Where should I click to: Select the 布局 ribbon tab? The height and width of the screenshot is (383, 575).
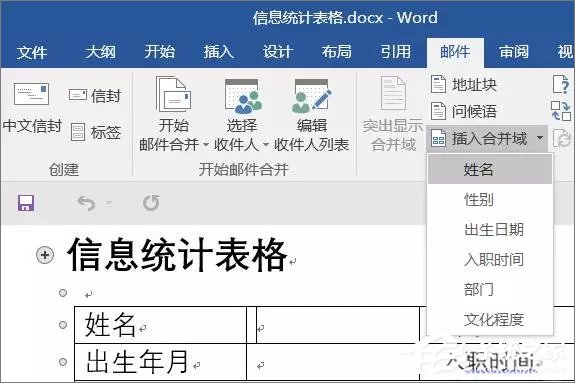coord(336,51)
